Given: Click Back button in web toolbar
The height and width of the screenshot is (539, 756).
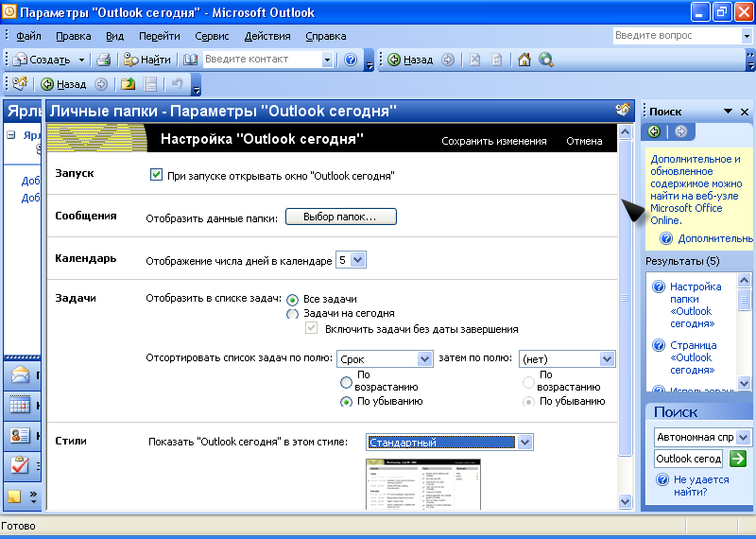Looking at the screenshot, I should coord(410,60).
